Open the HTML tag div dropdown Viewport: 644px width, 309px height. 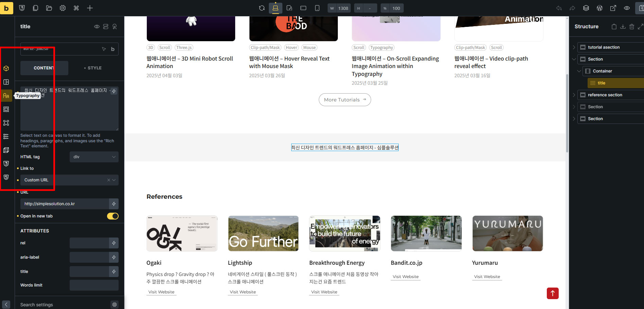click(94, 157)
